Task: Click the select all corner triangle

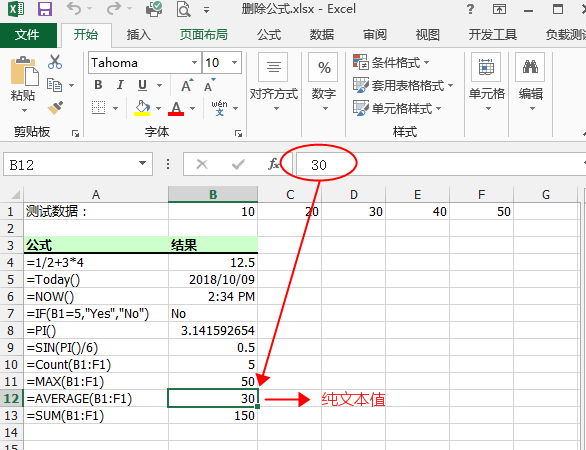Action: click(15, 195)
